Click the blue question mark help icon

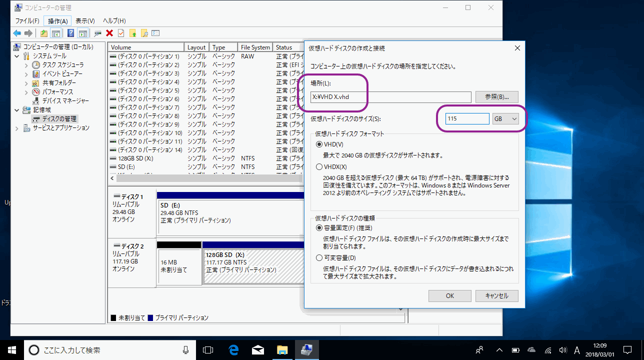pyautogui.click(x=70, y=33)
